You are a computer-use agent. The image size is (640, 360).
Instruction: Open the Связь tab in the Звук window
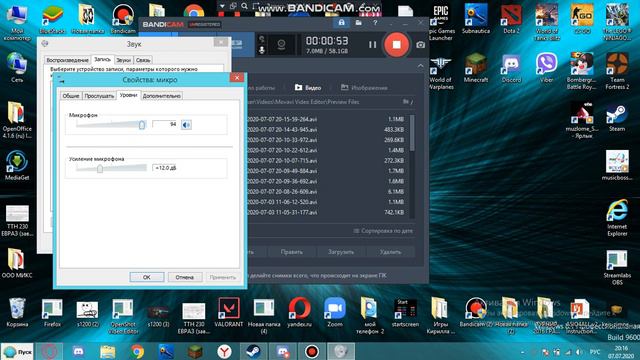(143, 60)
